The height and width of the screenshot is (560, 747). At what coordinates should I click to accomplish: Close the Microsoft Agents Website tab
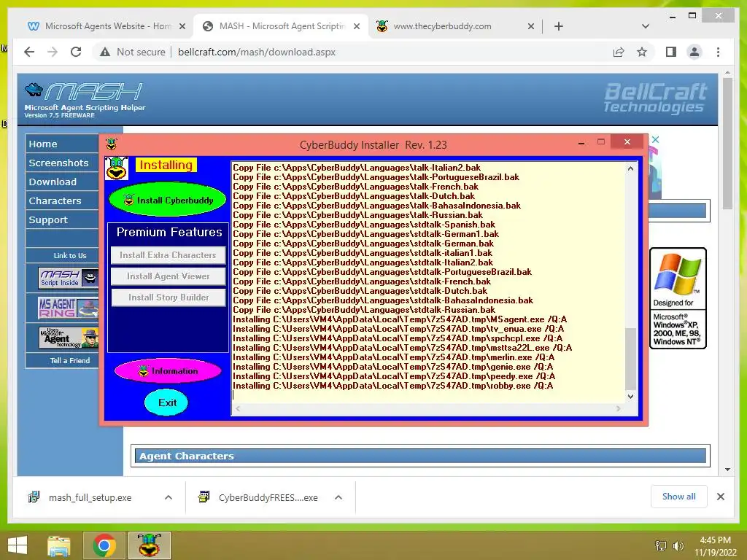click(x=182, y=26)
